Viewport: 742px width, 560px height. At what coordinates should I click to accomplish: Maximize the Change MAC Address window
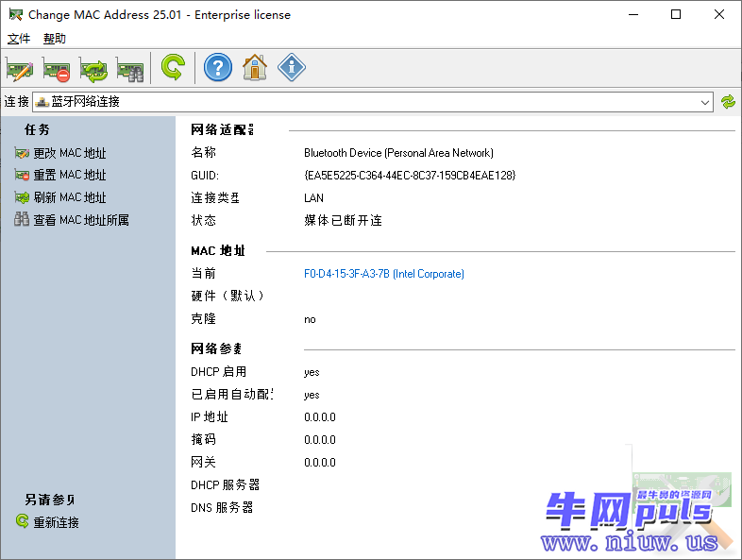[676, 15]
